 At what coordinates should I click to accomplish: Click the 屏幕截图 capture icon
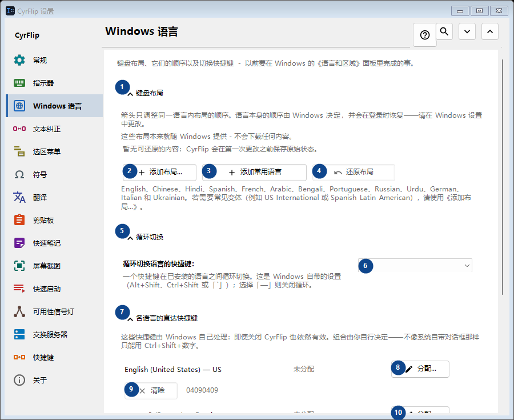point(19,266)
